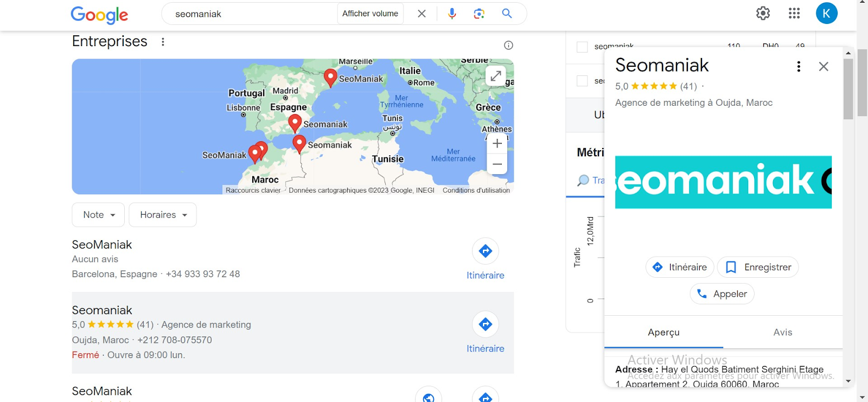The height and width of the screenshot is (402, 868).
Task: Open the Seomaniak banner logo image
Action: (723, 182)
